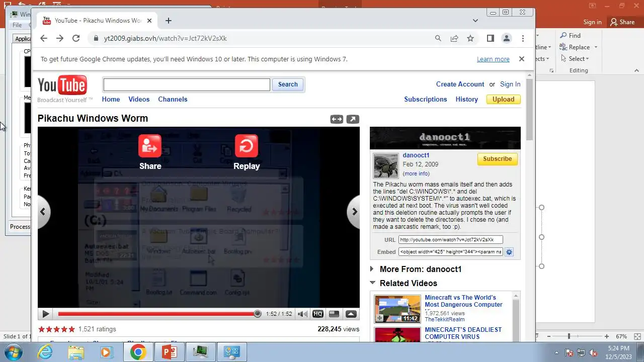This screenshot has width=644, height=362.
Task: Open Minecraft vs The World's Most Dangerous Computer thumbnail
Action: pos(397,309)
